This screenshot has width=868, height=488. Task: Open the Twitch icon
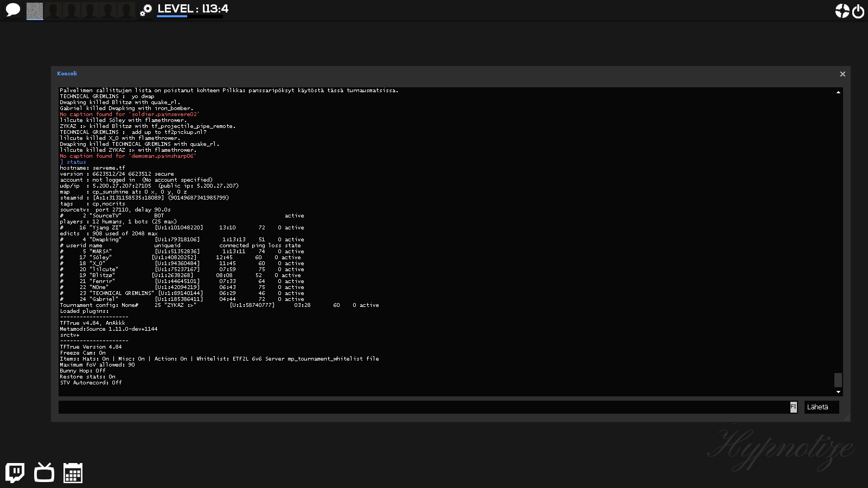coord(15,473)
